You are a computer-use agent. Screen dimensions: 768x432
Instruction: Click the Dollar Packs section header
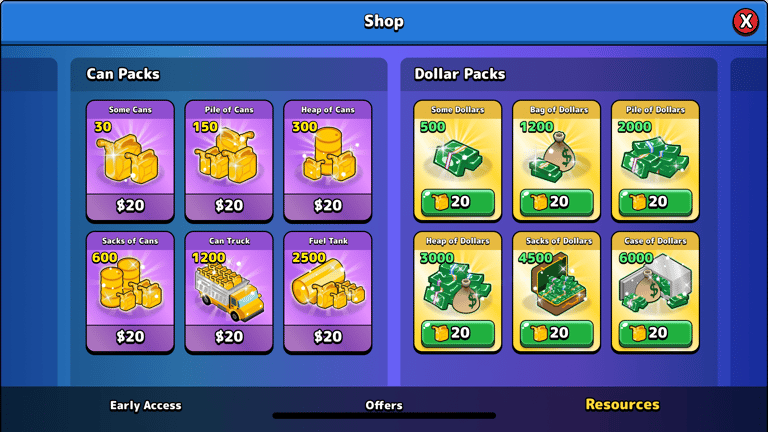click(x=459, y=74)
